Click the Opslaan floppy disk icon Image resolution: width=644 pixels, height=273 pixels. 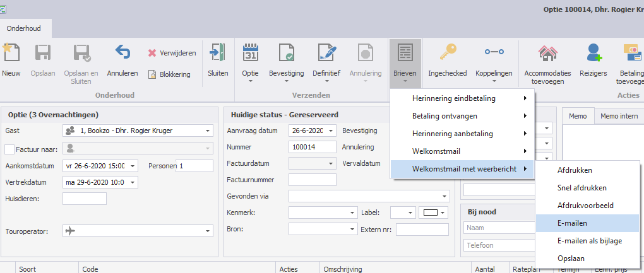click(43, 52)
